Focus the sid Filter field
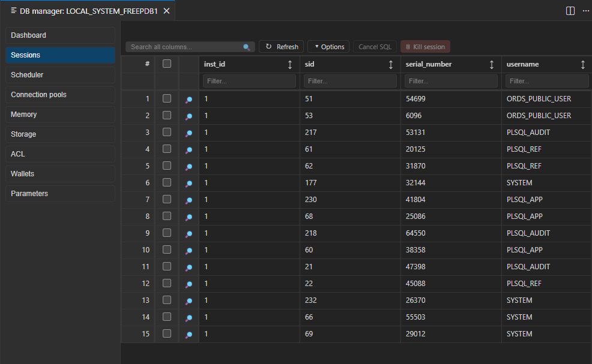592x364 pixels. coord(350,81)
